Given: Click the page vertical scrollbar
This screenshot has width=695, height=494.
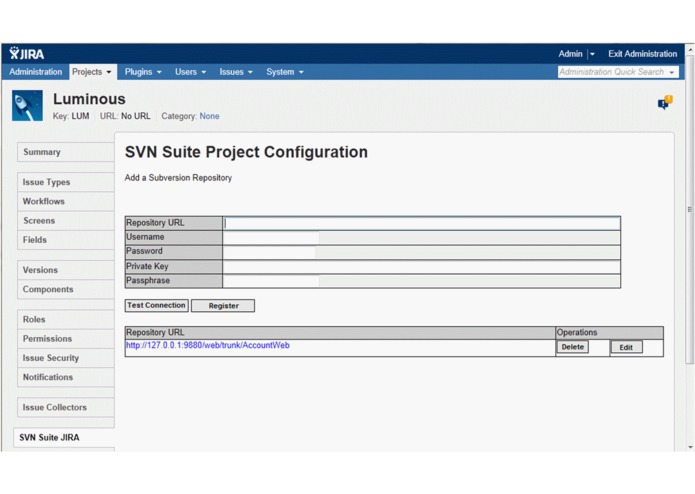Looking at the screenshot, I should point(690,208).
